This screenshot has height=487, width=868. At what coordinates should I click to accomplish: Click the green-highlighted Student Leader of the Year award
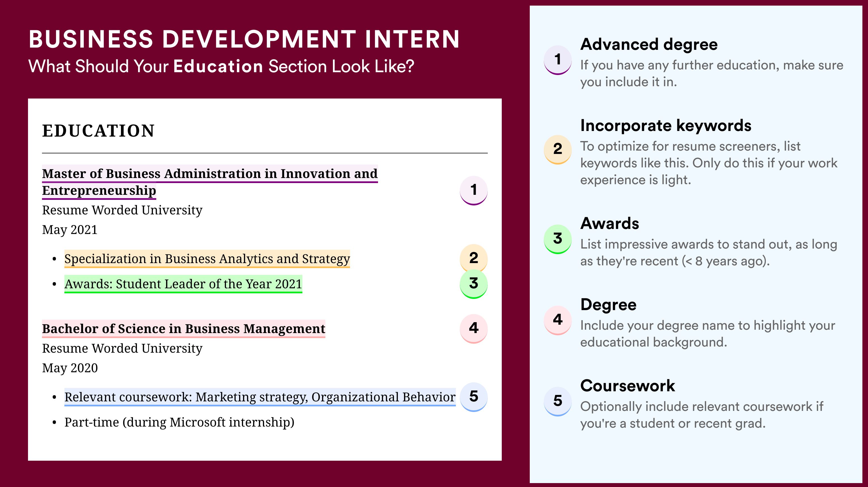pyautogui.click(x=183, y=284)
